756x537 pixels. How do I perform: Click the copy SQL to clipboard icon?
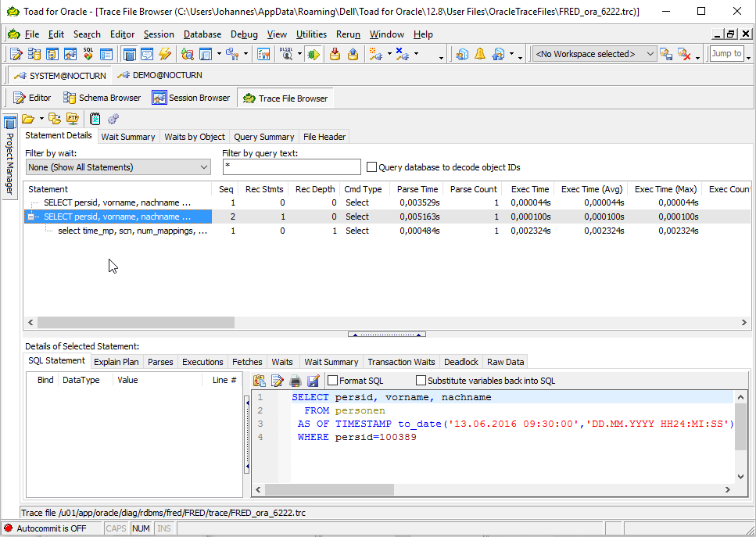pos(260,381)
